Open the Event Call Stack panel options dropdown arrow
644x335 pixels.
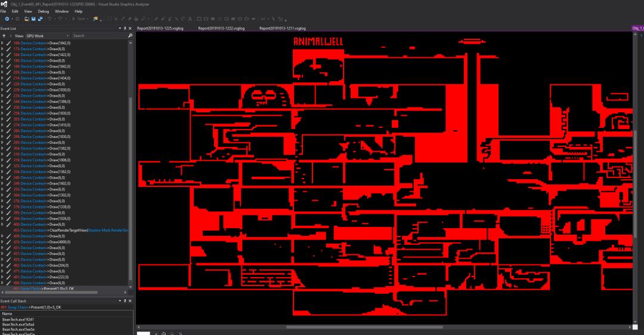pyautogui.click(x=120, y=301)
